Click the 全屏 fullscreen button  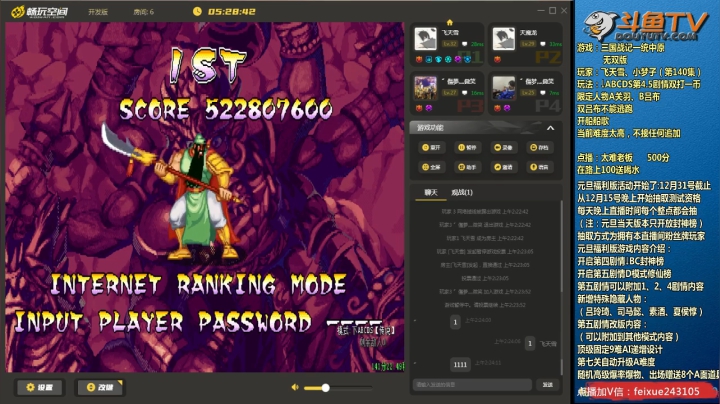tap(431, 167)
